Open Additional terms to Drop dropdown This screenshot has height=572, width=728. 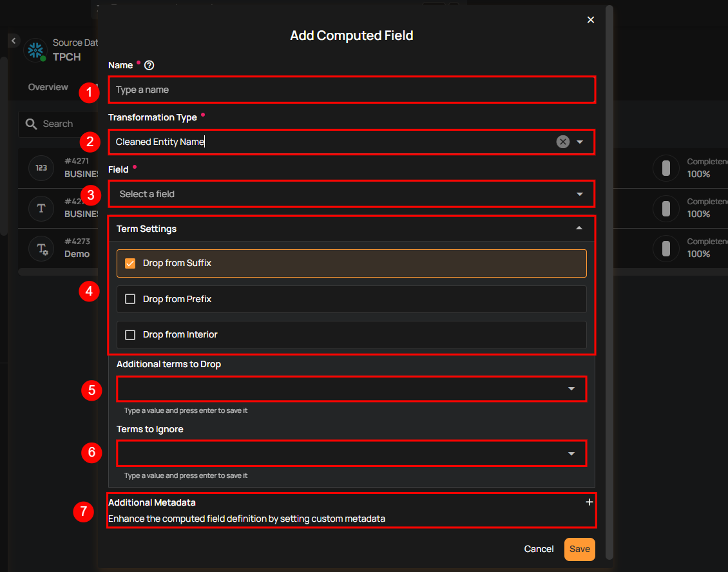pos(571,389)
